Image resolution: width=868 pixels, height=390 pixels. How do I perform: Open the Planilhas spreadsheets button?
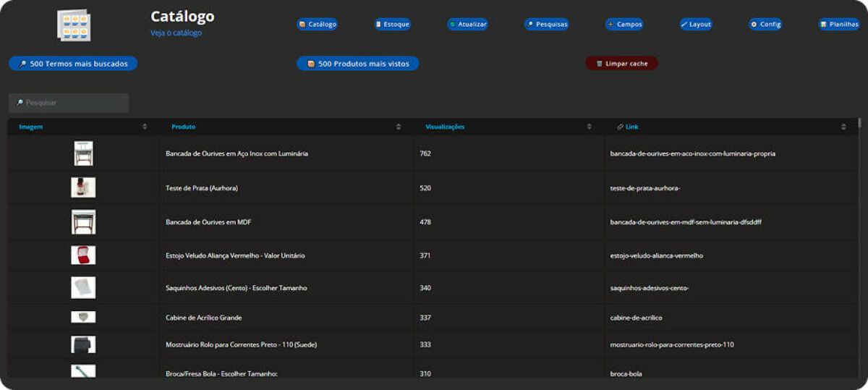(839, 24)
